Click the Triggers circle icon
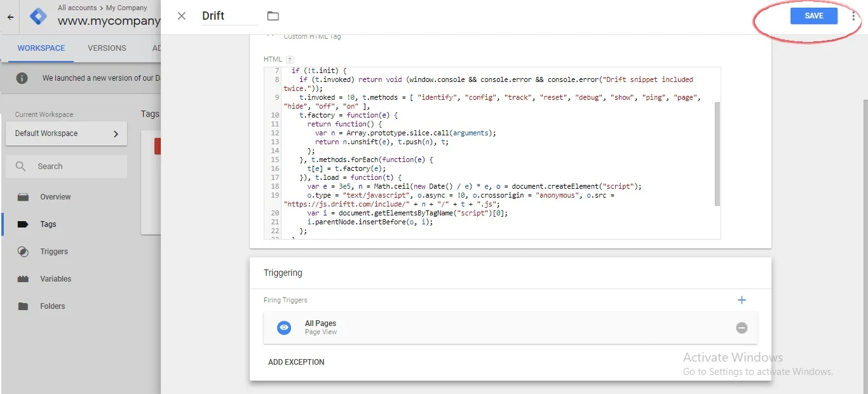The height and width of the screenshot is (394, 868). pos(23,252)
